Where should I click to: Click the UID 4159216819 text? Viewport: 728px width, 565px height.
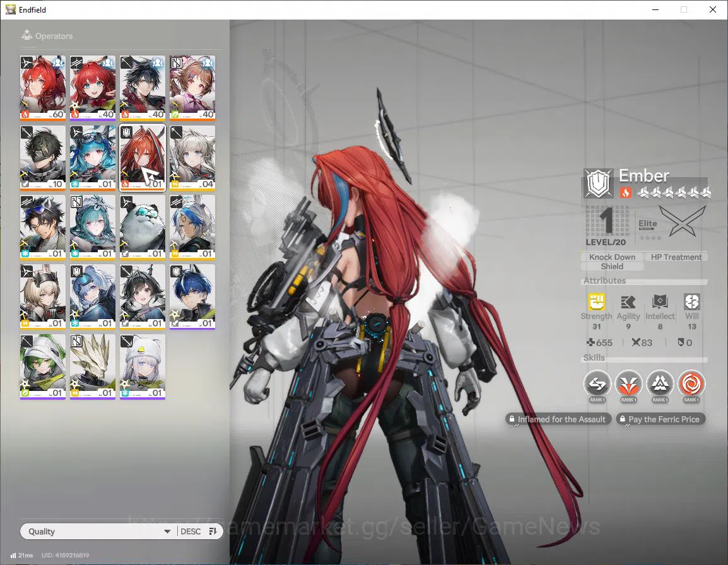pyautogui.click(x=65, y=556)
